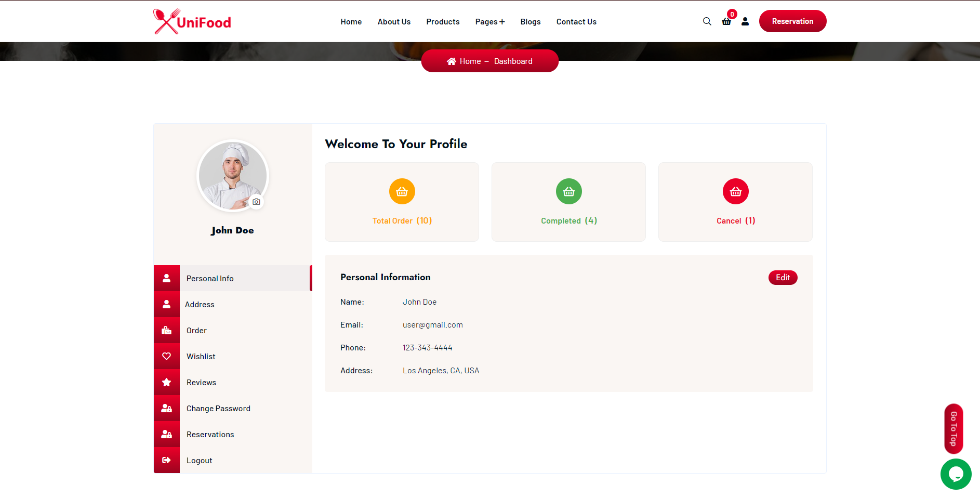Screen dimensions: 980x497
Task: Click the heart icon beside Wishlist
Action: pos(167,356)
